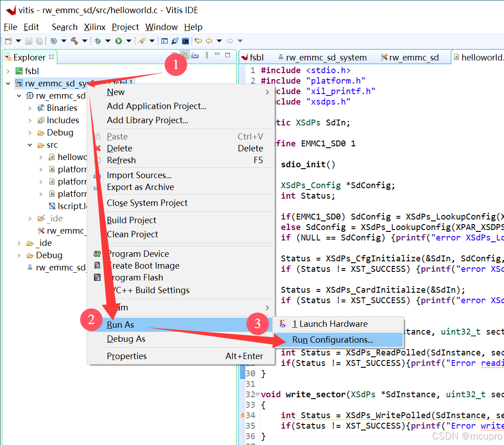Open dropdown next to External Tools icon

(152, 41)
